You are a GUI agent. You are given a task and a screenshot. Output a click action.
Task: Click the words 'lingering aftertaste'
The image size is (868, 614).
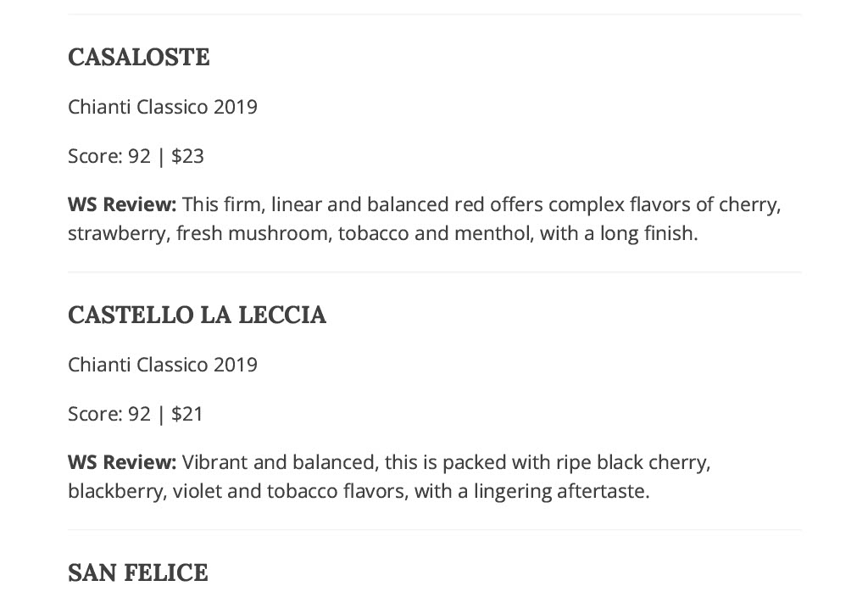(561, 491)
